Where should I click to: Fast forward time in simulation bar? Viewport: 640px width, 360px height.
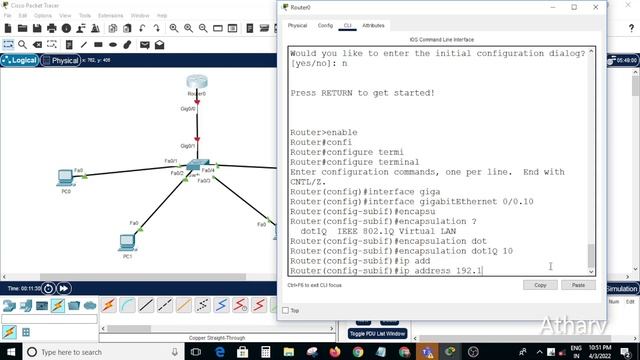click(64, 288)
